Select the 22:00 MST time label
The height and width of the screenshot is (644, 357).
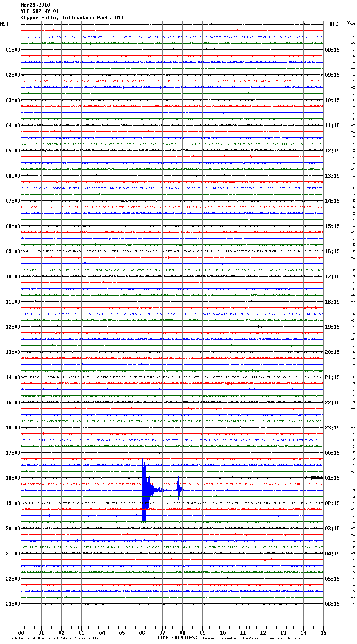tap(13, 579)
